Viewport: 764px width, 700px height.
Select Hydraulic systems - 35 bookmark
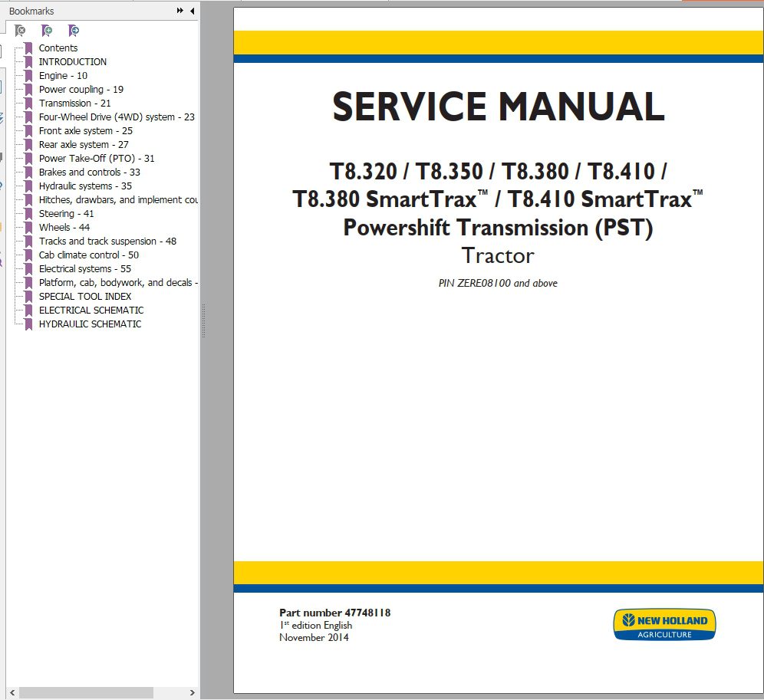(x=85, y=186)
